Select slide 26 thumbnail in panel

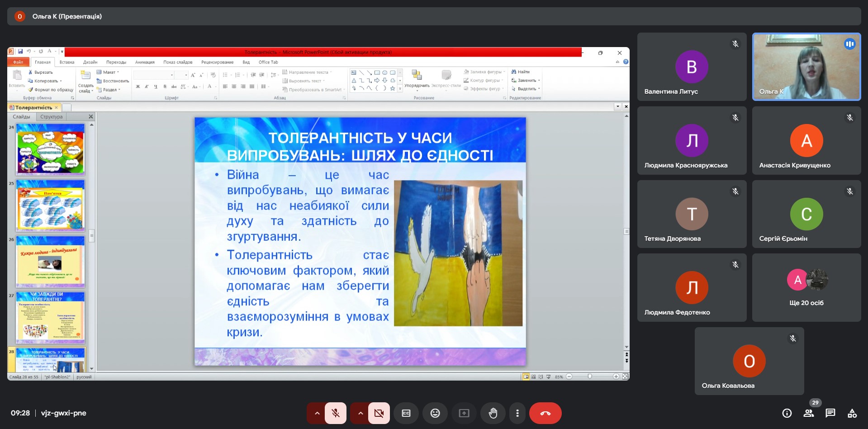[x=50, y=262]
